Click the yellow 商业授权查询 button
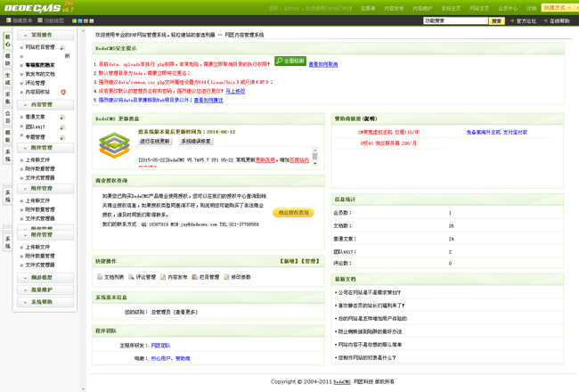Screen dimensions: 579x392 294,213
